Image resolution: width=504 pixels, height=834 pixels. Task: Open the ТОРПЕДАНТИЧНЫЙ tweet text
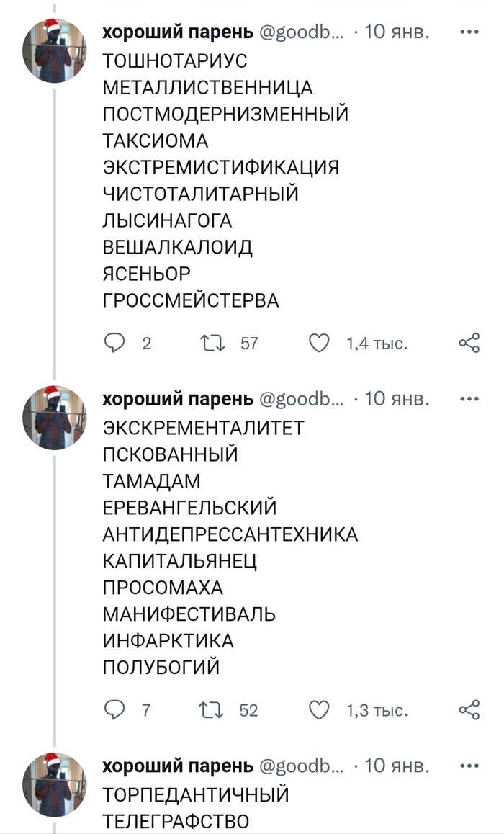click(196, 794)
